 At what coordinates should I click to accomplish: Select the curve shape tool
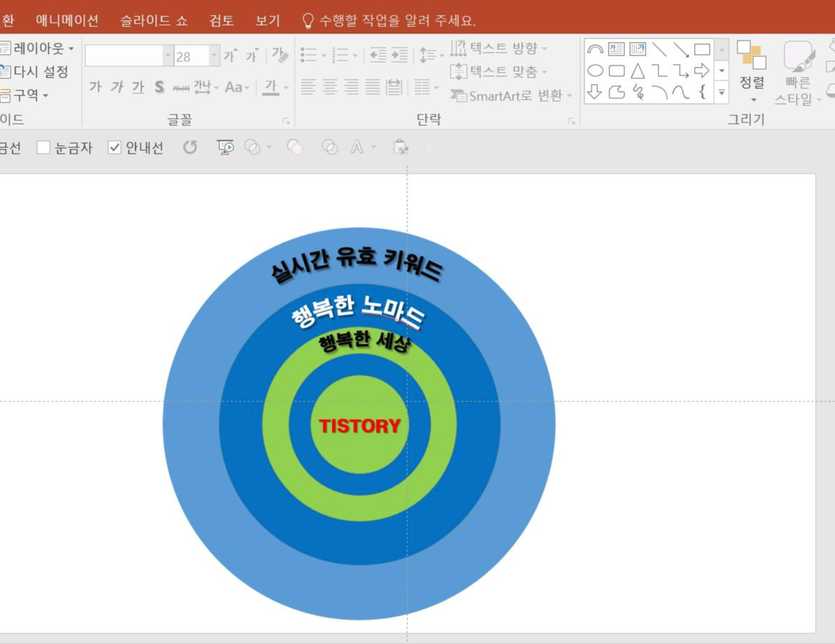click(x=681, y=92)
